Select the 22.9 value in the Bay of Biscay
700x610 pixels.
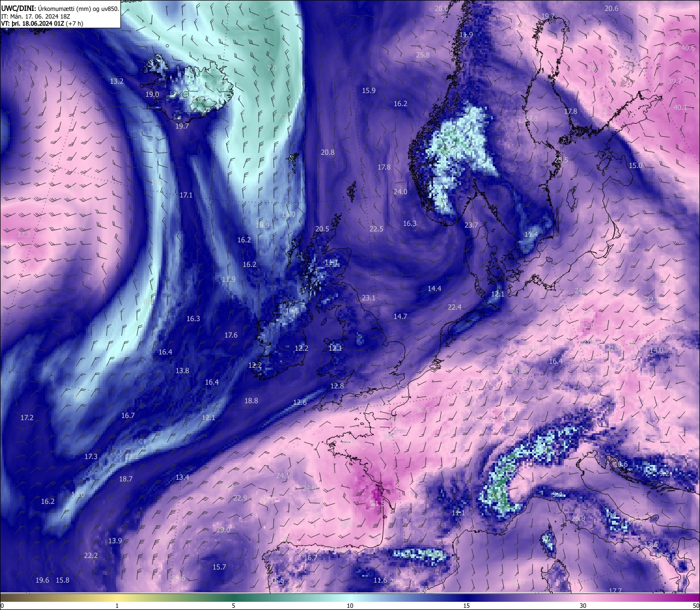tap(240, 498)
